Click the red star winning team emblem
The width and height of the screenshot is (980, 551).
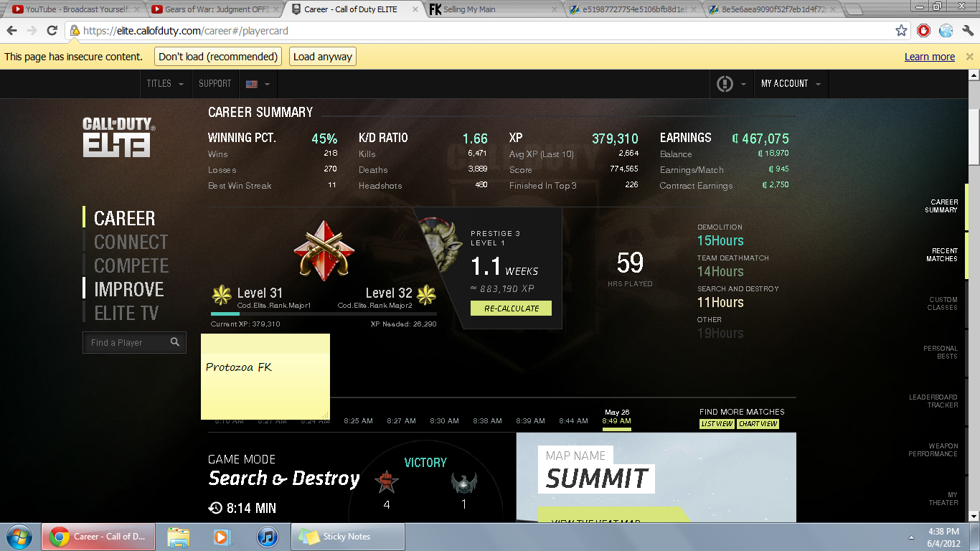tap(387, 482)
